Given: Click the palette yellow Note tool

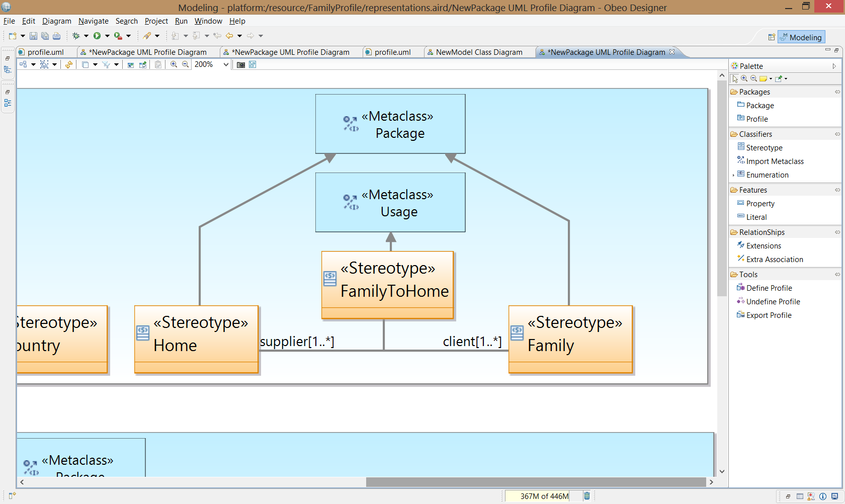Looking at the screenshot, I should coord(763,78).
